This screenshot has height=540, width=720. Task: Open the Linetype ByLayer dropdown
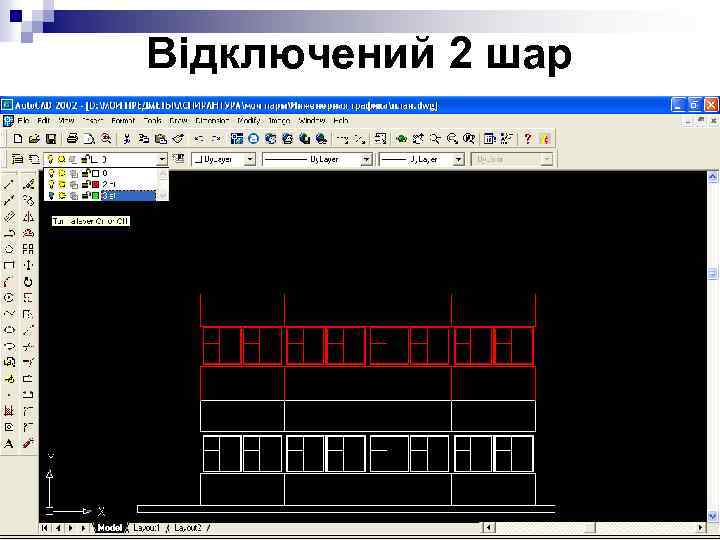tap(366, 159)
